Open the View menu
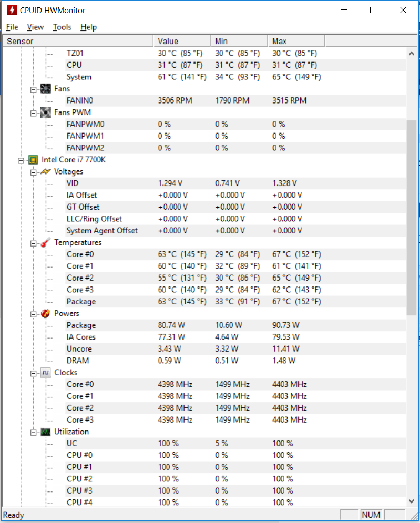This screenshot has height=523, width=420. 35,27
